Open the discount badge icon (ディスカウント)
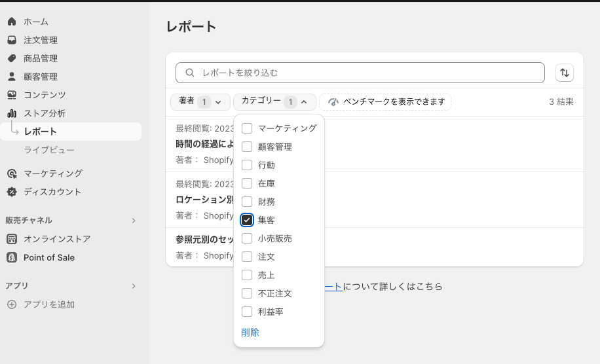 point(12,192)
